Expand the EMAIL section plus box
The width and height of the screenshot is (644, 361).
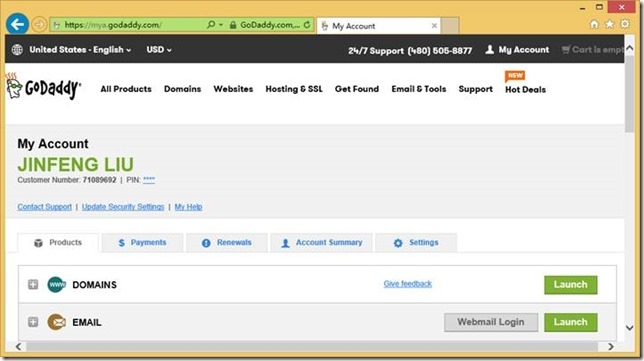tap(33, 322)
